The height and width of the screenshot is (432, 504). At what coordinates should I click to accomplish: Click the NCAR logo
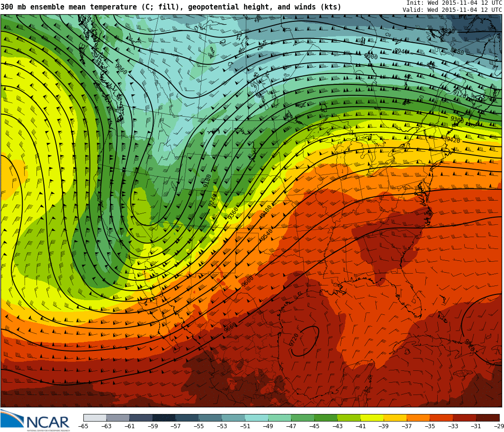tap(35, 420)
